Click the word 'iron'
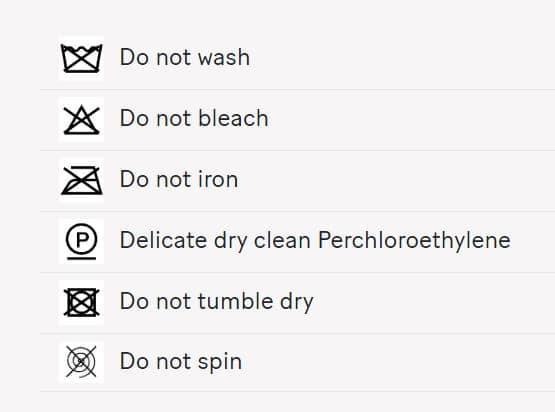Image resolution: width=555 pixels, height=412 pixels. click(218, 179)
